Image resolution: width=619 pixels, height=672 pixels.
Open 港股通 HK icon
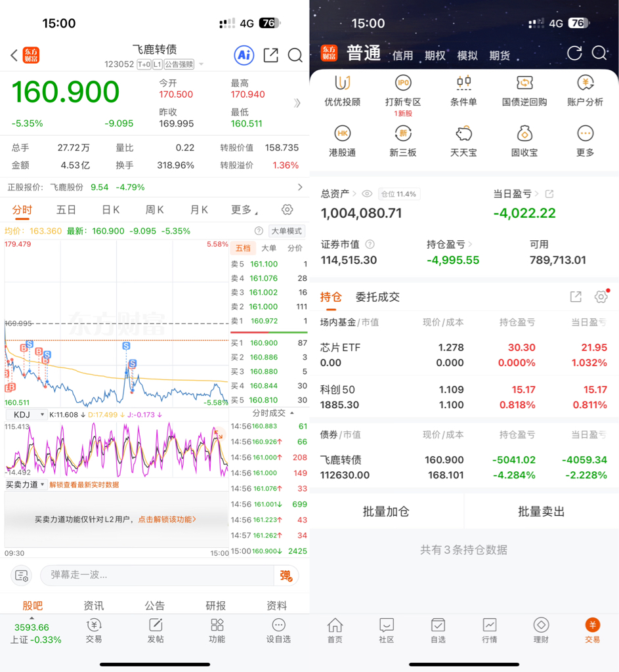pos(342,142)
